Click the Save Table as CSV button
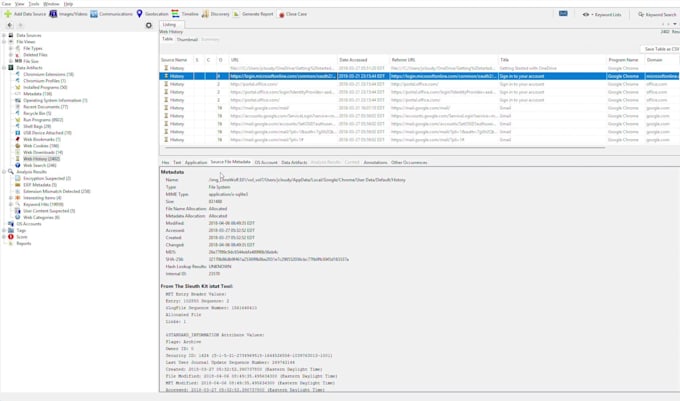This screenshot has height=401, width=680. click(660, 49)
